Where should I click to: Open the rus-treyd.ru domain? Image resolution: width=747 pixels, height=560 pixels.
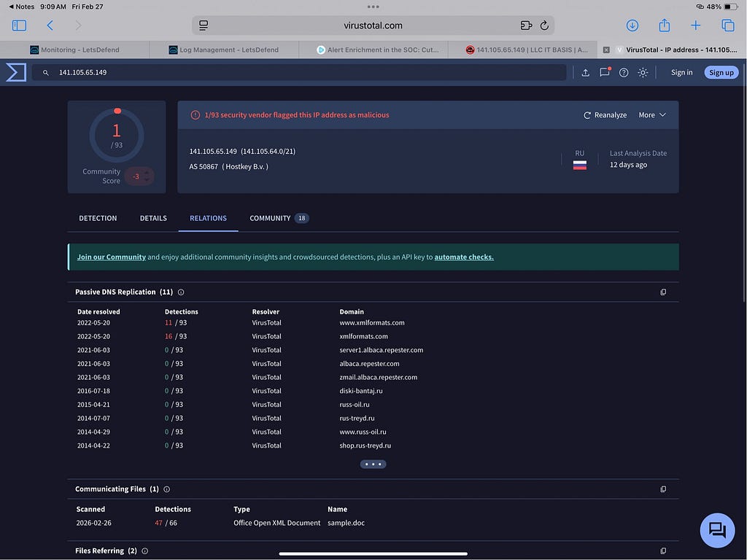357,419
